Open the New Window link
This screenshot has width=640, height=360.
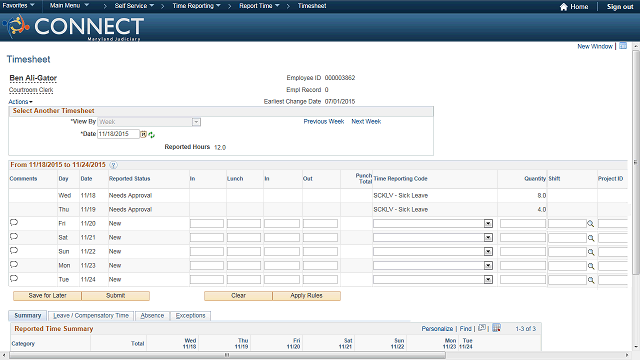(595, 47)
